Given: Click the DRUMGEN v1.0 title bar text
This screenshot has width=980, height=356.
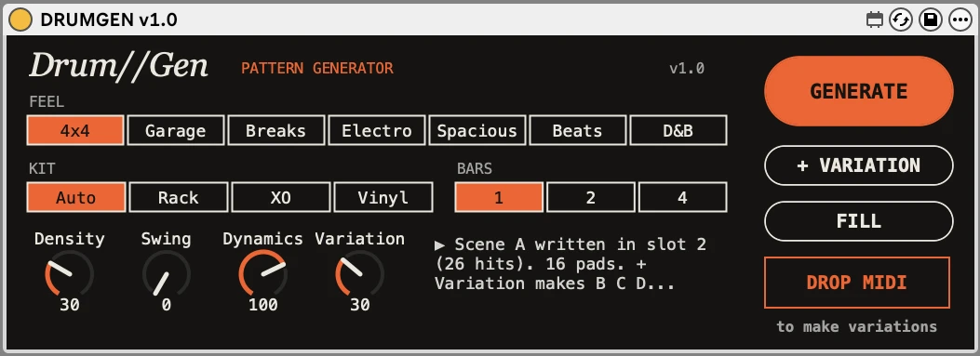Looking at the screenshot, I should click(x=109, y=20).
